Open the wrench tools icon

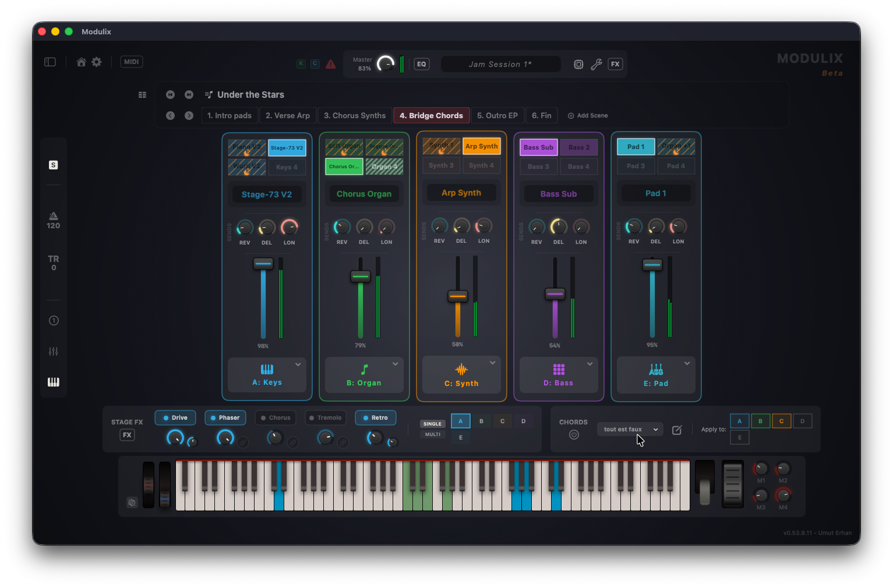596,65
